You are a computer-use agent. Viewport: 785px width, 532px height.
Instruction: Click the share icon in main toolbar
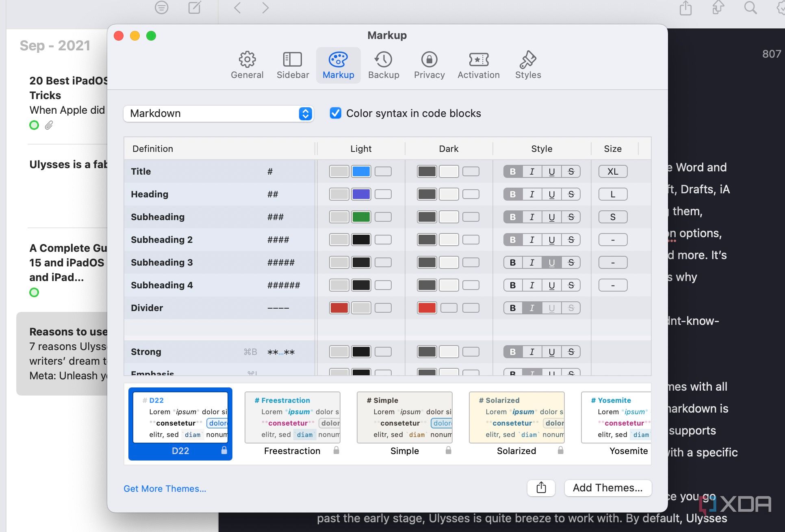pyautogui.click(x=685, y=8)
